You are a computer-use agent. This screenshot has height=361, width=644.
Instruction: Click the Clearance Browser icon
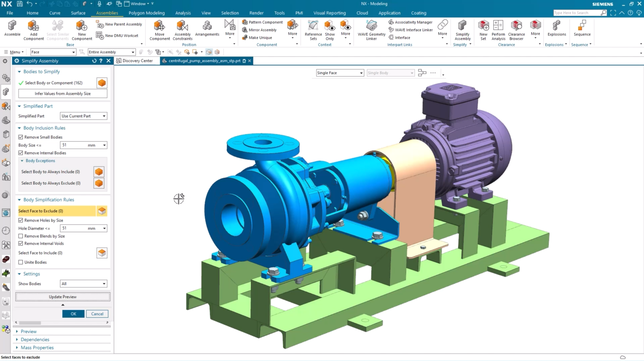coord(516,30)
